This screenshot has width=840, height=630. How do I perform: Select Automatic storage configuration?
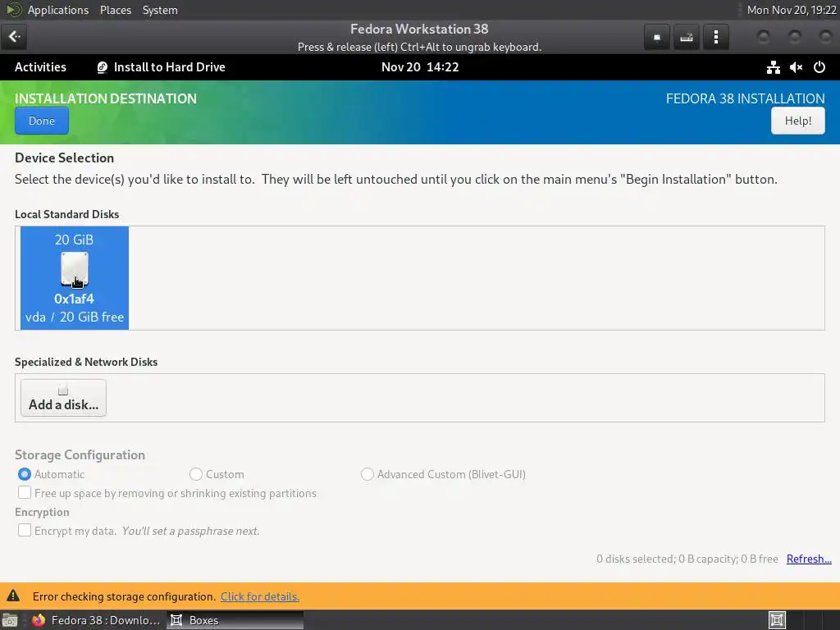pos(51,474)
